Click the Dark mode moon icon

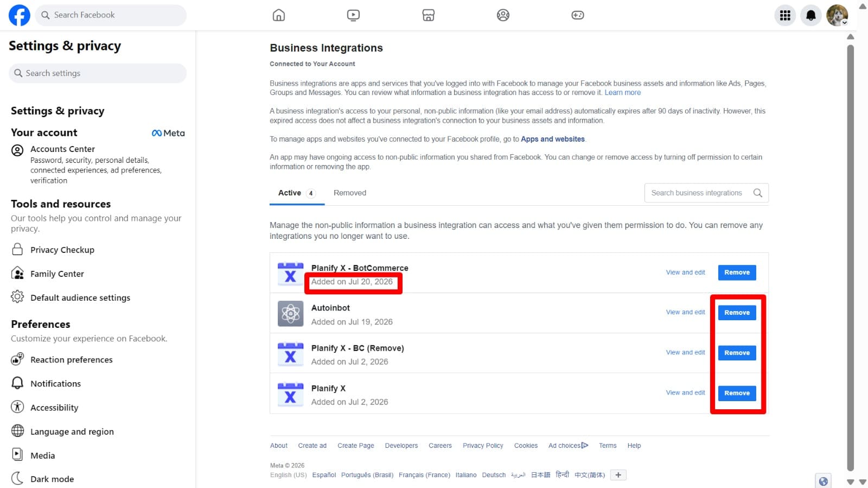click(x=17, y=478)
